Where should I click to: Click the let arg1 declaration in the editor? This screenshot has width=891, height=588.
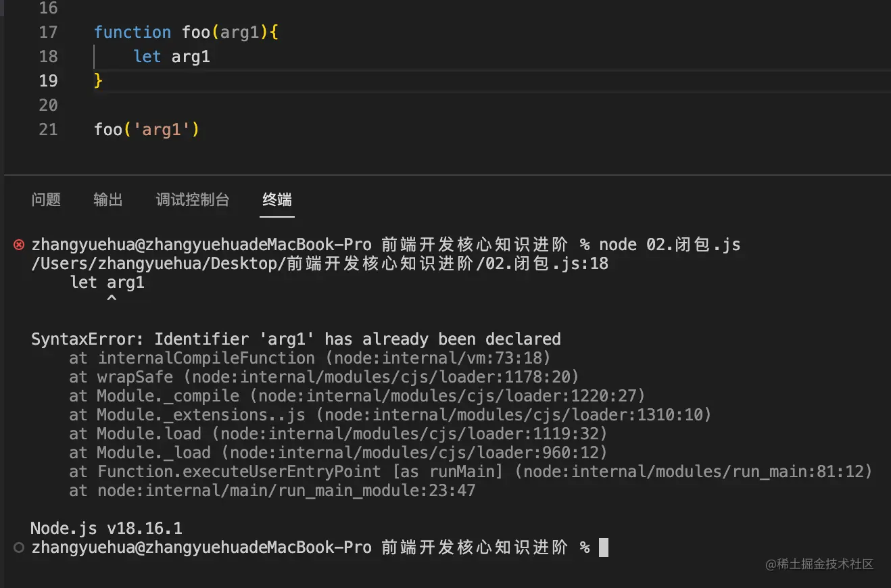point(172,57)
